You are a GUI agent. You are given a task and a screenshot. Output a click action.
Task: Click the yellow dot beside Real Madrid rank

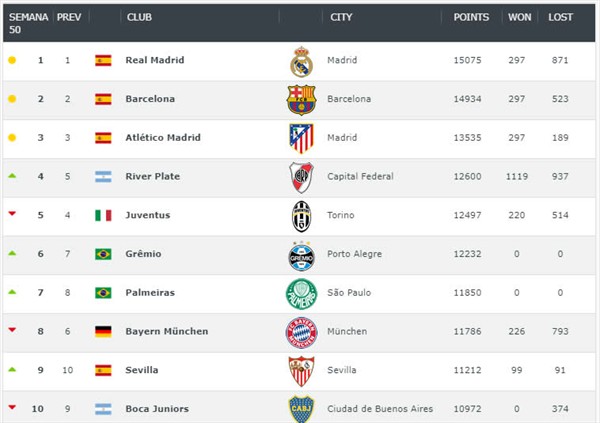(12, 60)
